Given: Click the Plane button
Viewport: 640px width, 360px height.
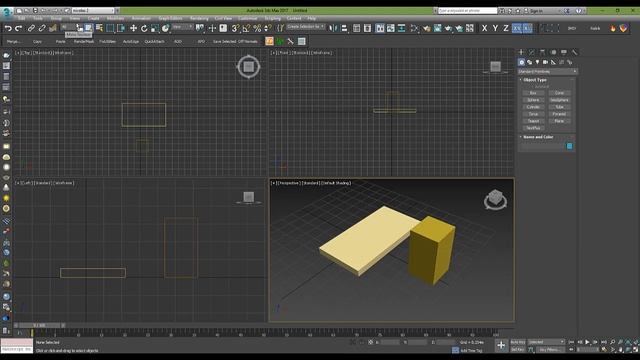Looking at the screenshot, I should (x=559, y=121).
